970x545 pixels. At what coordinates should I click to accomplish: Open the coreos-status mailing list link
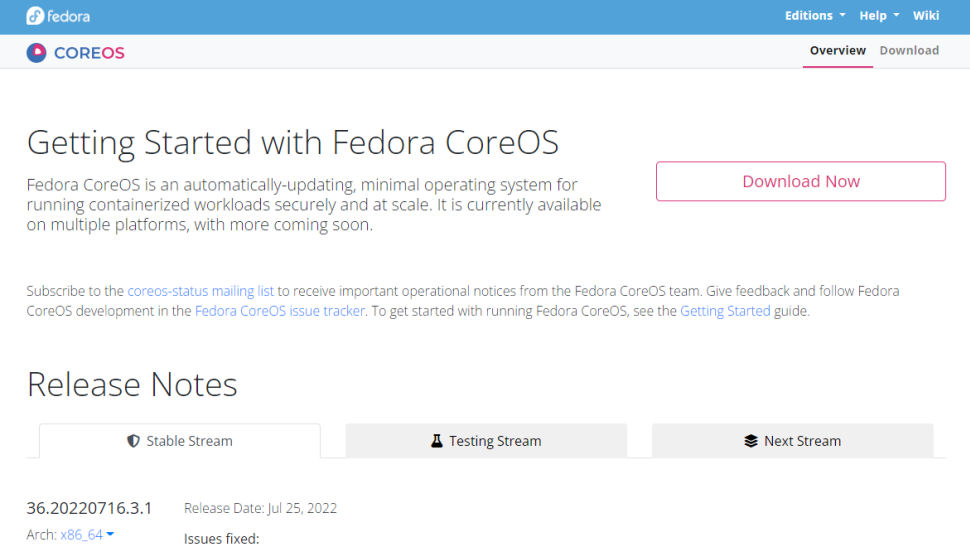[200, 291]
